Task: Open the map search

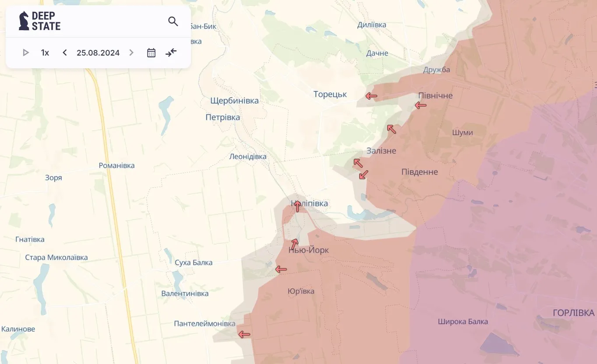Action: click(x=173, y=21)
